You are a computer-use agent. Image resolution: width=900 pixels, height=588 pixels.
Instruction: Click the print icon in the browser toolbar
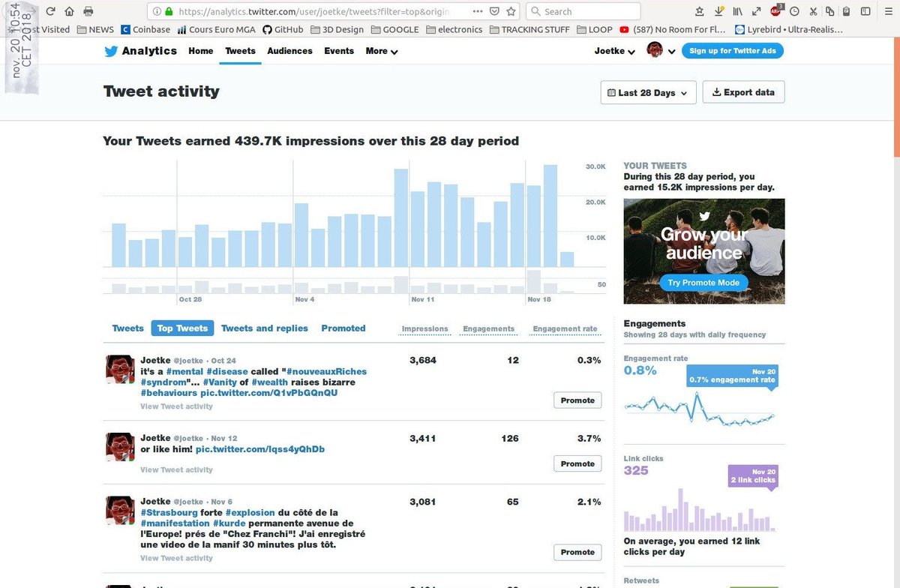(88, 11)
